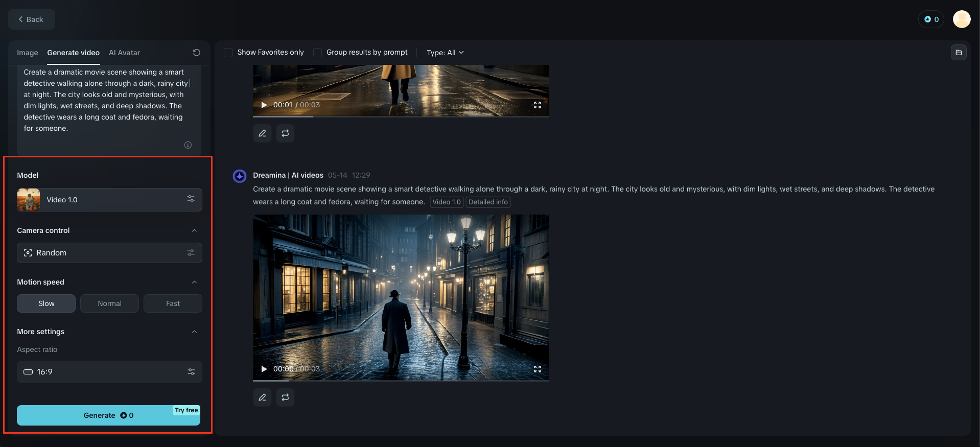Click the Detailed info tag

488,202
